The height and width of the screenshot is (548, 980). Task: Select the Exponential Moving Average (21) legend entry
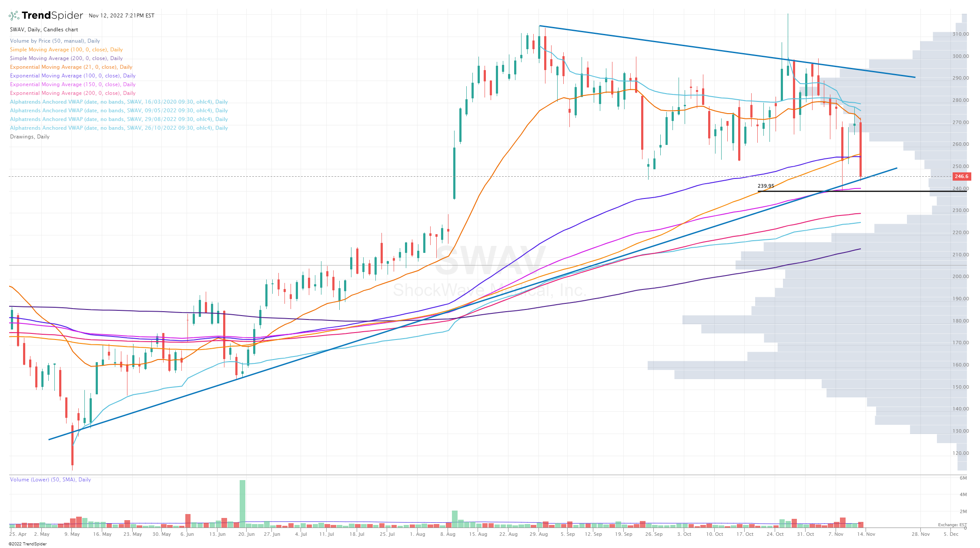[71, 67]
